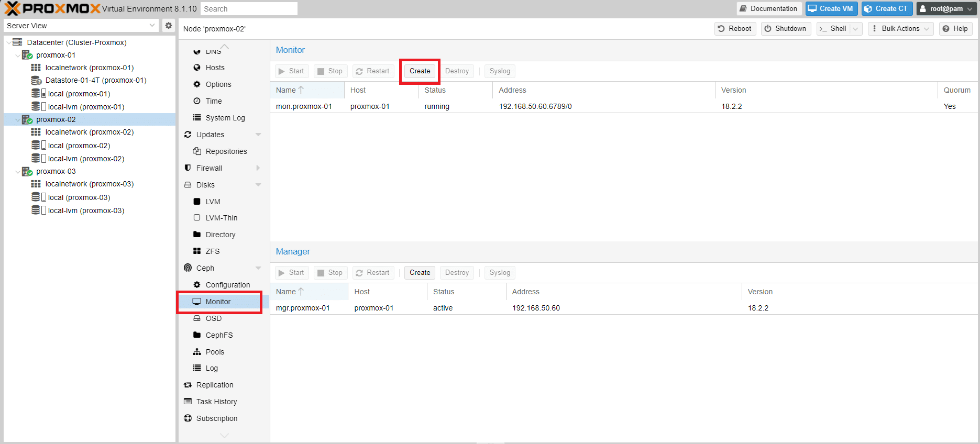The width and height of the screenshot is (980, 444).
Task: Click Syslog in the Monitor toolbar
Action: 500,71
